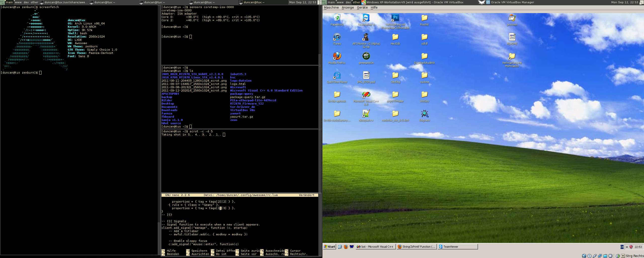Open the Windows XP Start menu
644x258 pixels.
329,247
